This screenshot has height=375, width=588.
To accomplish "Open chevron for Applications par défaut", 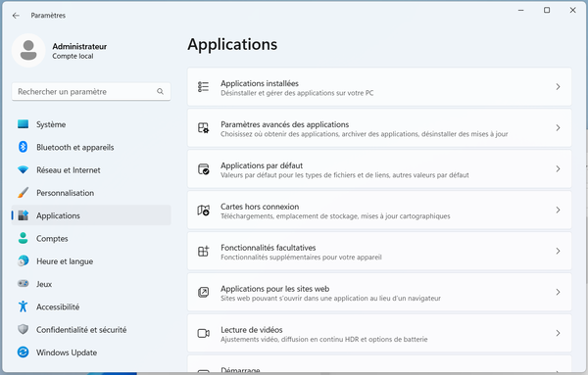I will [558, 169].
